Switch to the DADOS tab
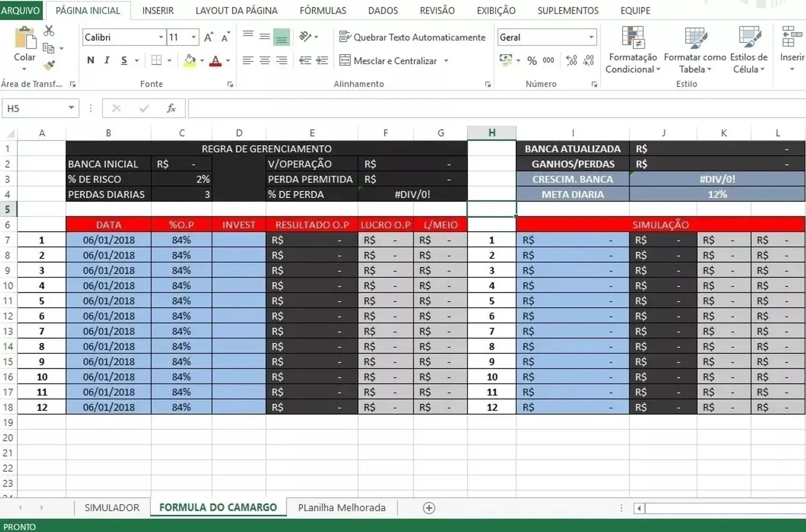Viewport: 806px width, 532px height. point(383,10)
